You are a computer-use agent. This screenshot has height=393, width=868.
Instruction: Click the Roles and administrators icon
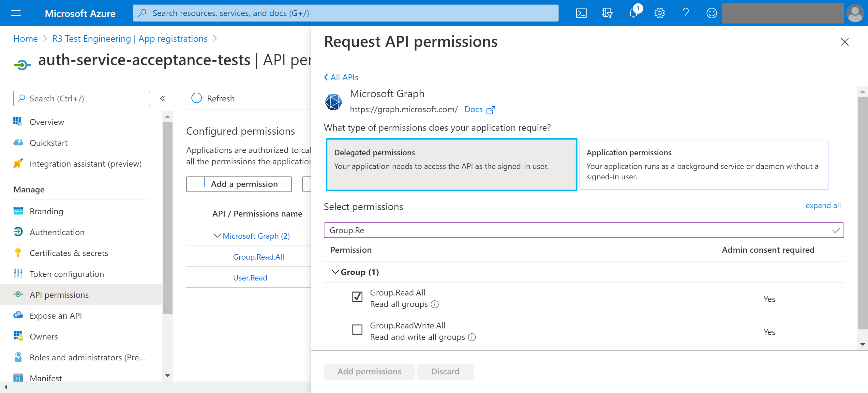click(18, 357)
